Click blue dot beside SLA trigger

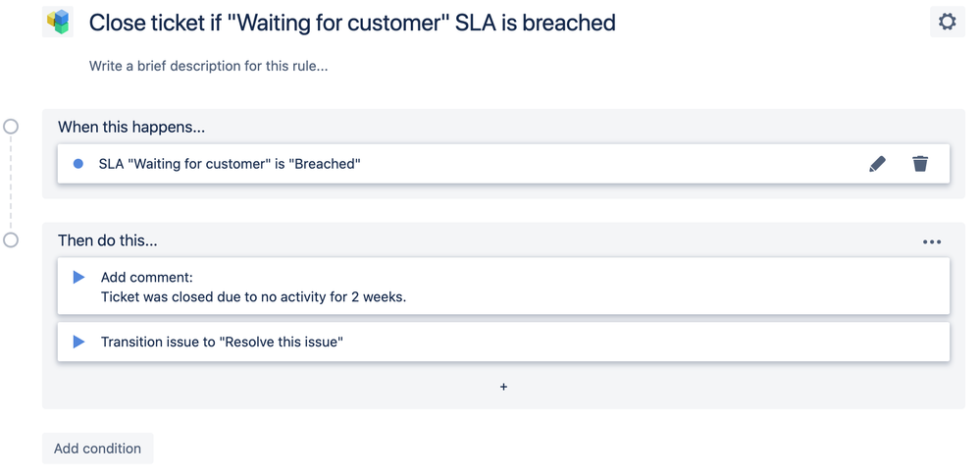tap(78, 164)
